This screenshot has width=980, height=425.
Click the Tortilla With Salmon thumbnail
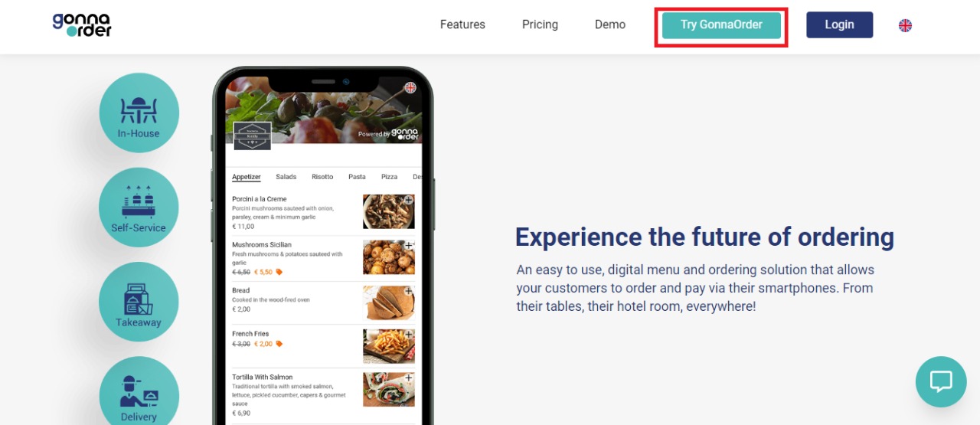tap(389, 389)
